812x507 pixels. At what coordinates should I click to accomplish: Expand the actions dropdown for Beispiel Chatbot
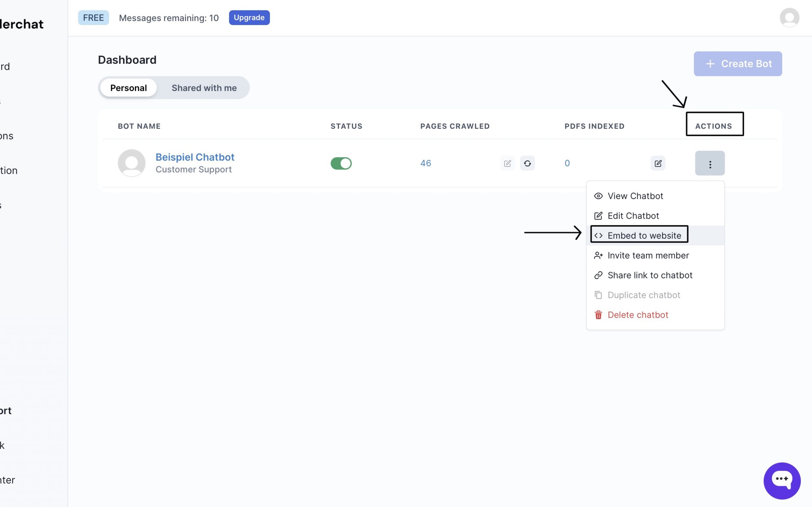click(710, 162)
